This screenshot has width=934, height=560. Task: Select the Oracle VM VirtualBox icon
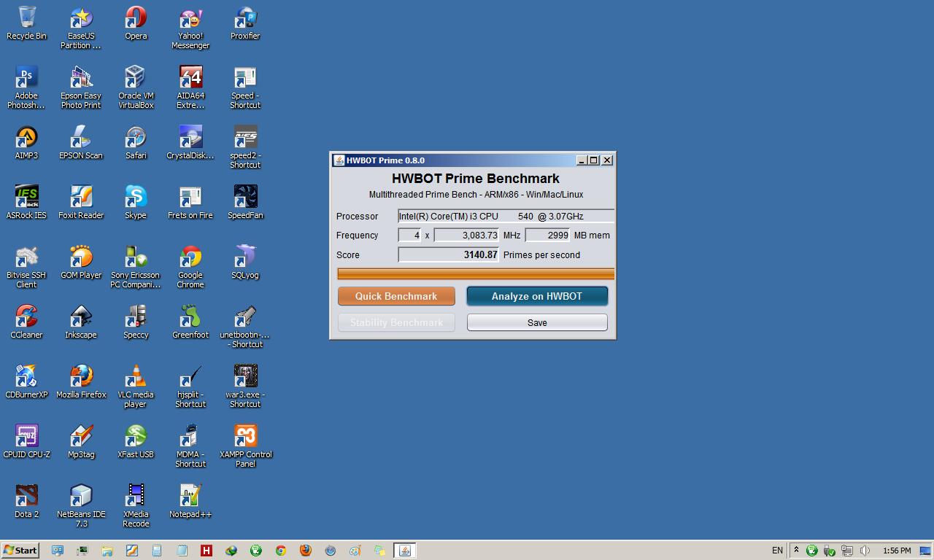pos(136,87)
